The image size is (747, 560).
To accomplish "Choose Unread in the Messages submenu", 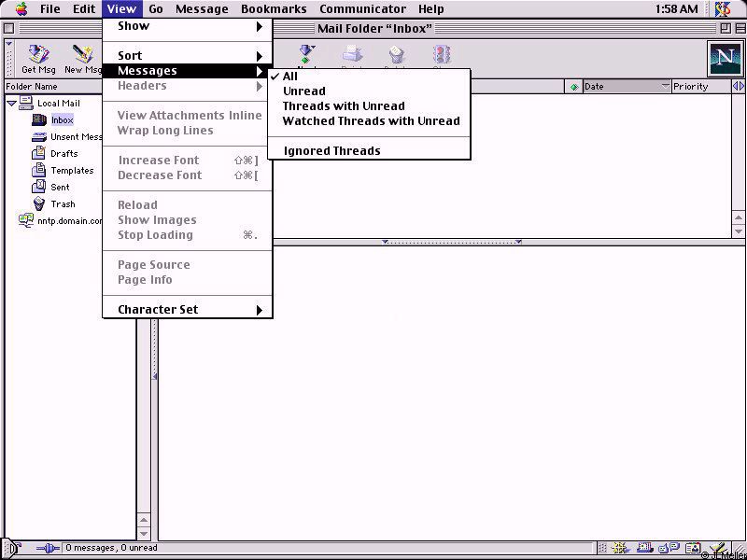I will 369,91.
